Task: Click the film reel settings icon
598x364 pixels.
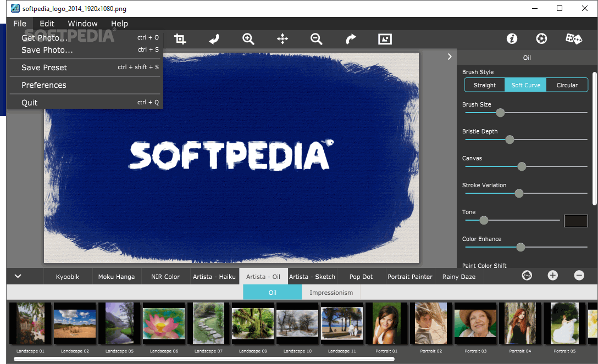Action: pyautogui.click(x=541, y=38)
